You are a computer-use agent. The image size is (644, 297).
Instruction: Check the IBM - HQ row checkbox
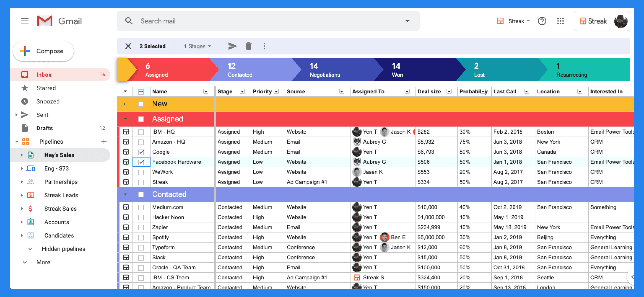pos(141,132)
